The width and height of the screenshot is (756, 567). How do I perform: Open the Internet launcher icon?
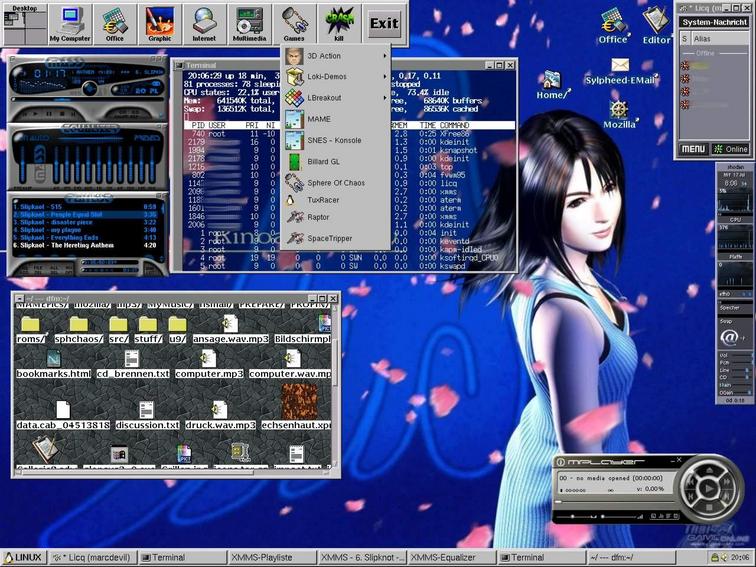coord(204,24)
